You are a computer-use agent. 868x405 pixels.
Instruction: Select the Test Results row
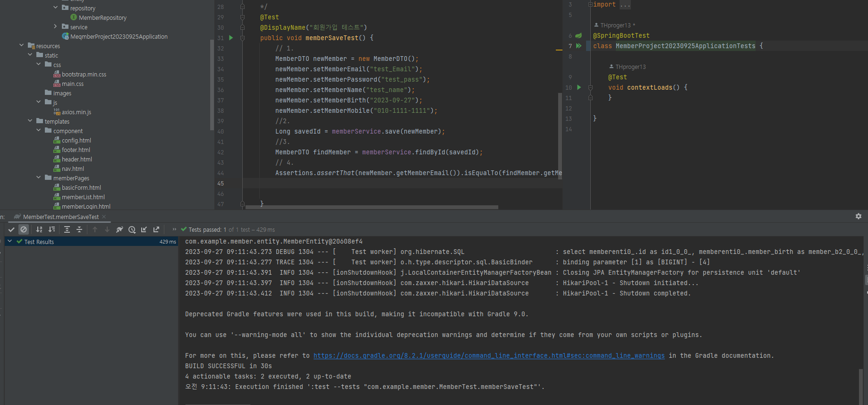click(x=92, y=242)
